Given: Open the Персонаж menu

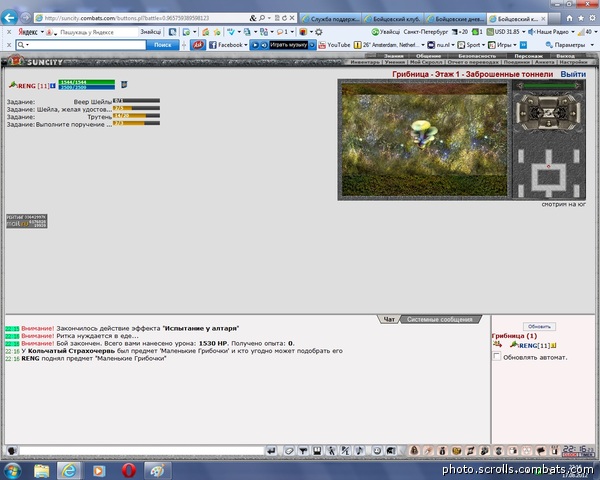Looking at the screenshot, I should pos(528,56).
